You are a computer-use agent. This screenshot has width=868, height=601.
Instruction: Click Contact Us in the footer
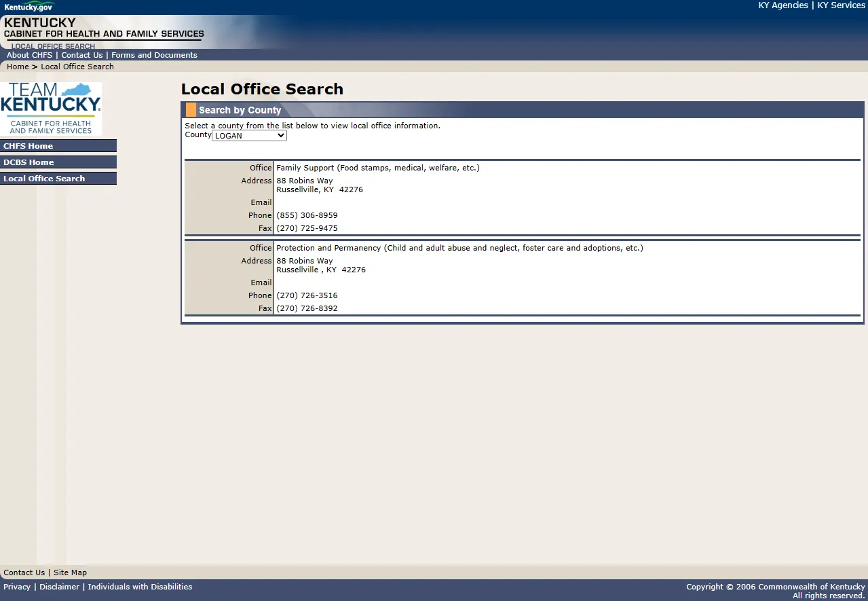pos(24,572)
